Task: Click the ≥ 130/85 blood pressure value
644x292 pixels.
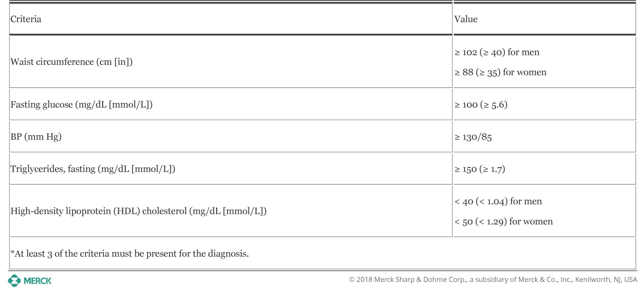Action: (x=473, y=137)
